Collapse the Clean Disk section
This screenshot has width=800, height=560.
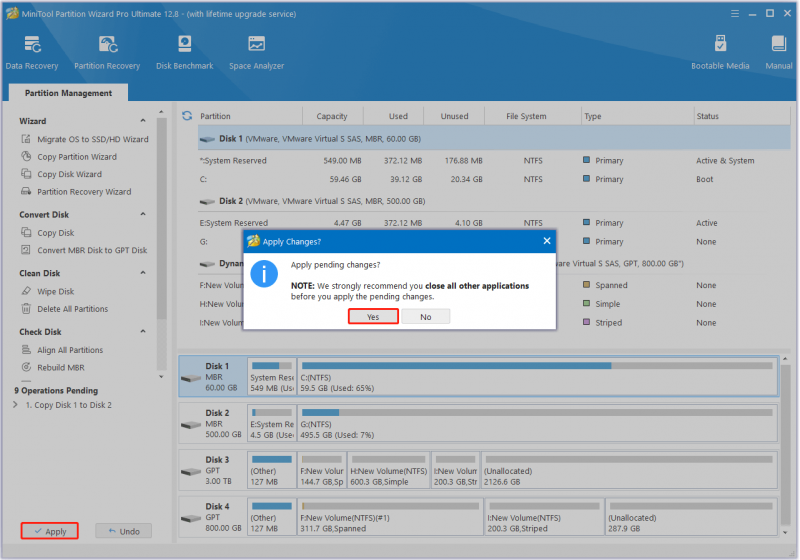(x=143, y=273)
